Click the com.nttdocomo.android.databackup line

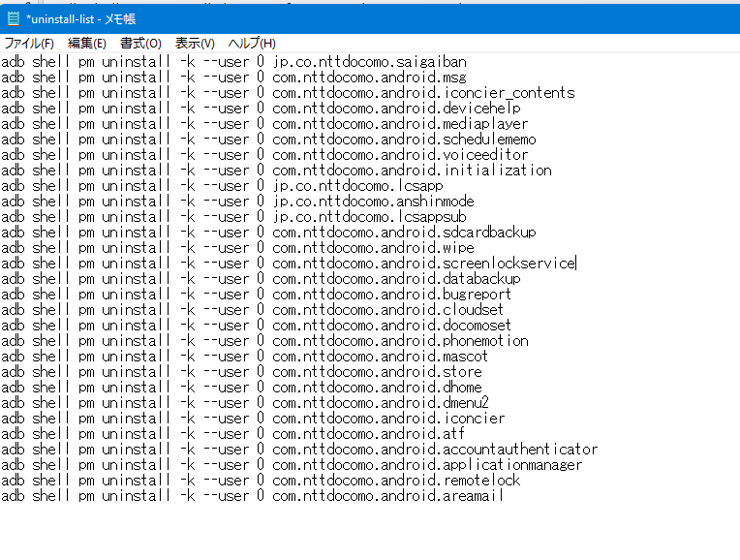261,279
